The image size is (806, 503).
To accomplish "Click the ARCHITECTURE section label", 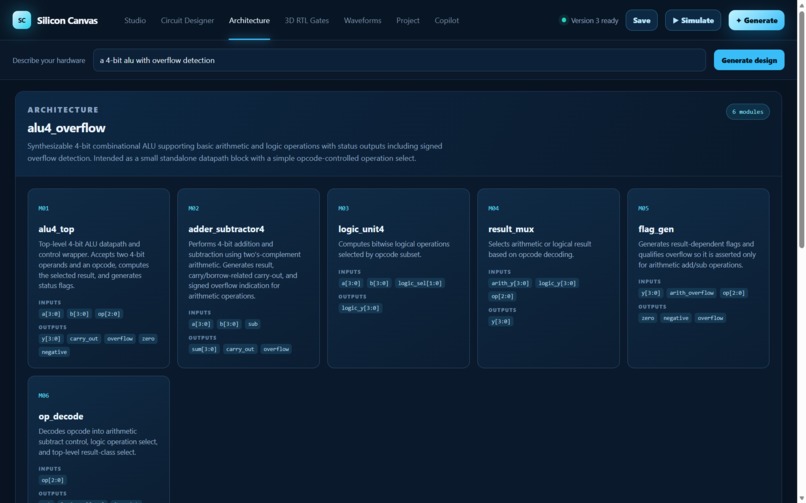I will point(63,109).
